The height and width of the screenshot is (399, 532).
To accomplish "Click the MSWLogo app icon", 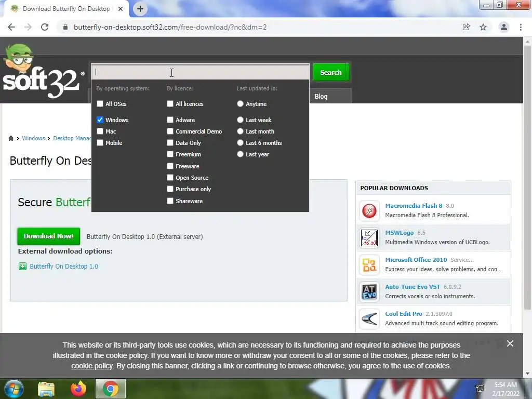I will point(369,238).
